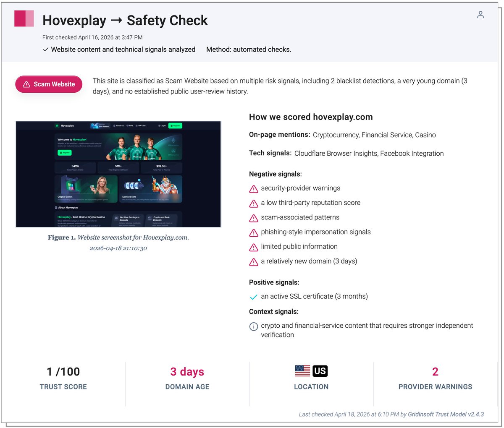The image size is (504, 428).
Task: Click checkmark beside Website content analyzed
Action: (x=46, y=50)
